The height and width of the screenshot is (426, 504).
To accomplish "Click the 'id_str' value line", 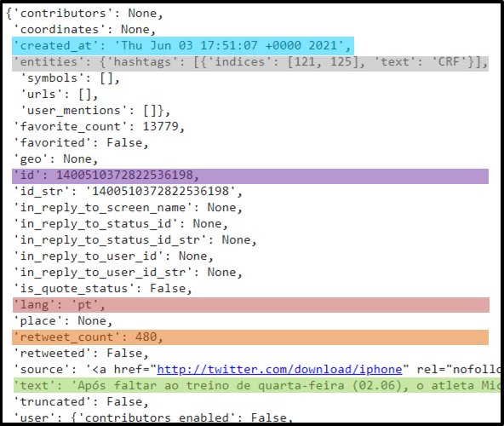I will tap(128, 192).
